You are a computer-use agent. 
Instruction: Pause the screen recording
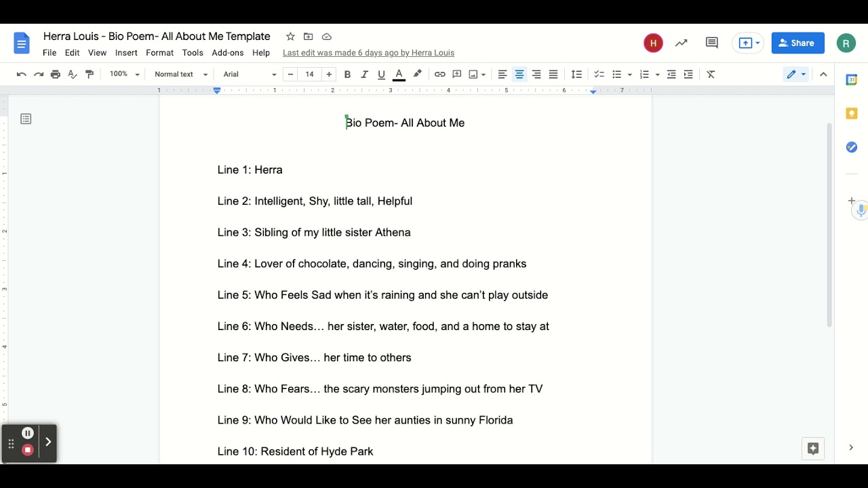tap(28, 433)
